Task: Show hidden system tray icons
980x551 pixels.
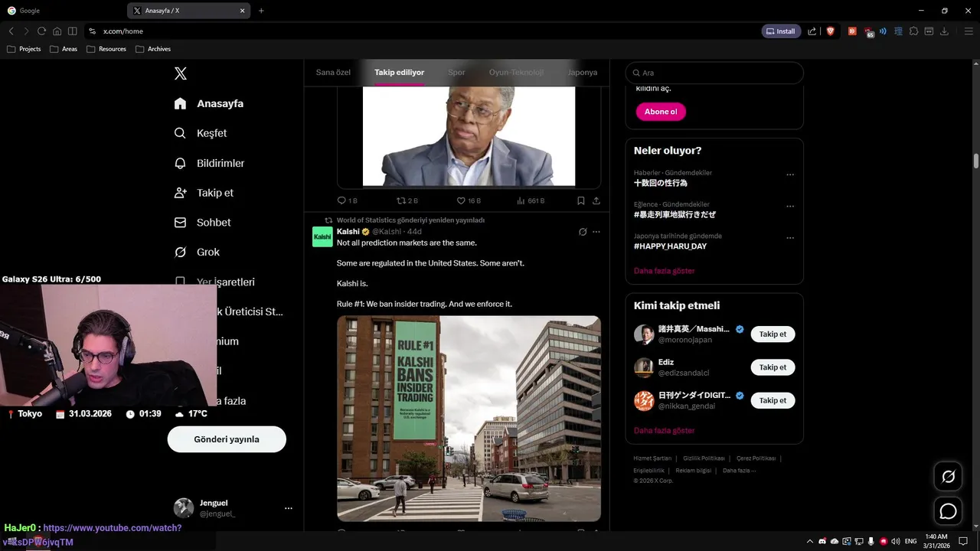Action: [x=810, y=541]
